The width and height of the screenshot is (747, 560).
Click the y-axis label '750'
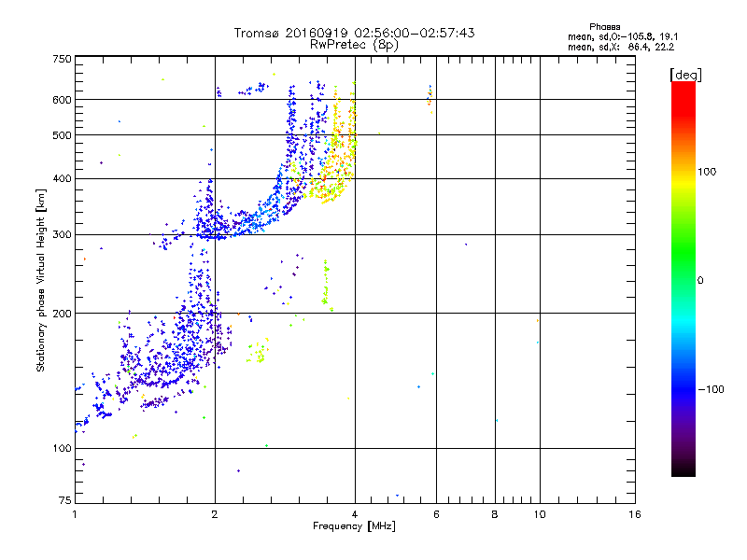click(62, 59)
